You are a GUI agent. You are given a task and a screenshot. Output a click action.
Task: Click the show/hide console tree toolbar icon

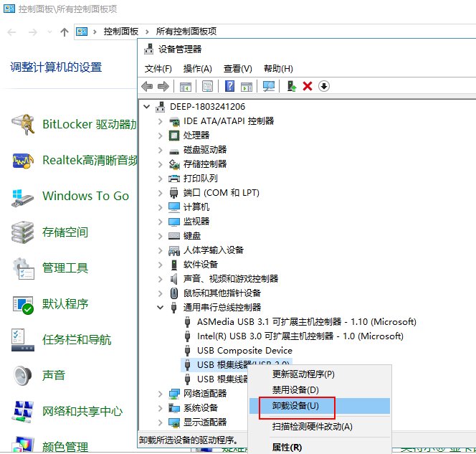186,87
